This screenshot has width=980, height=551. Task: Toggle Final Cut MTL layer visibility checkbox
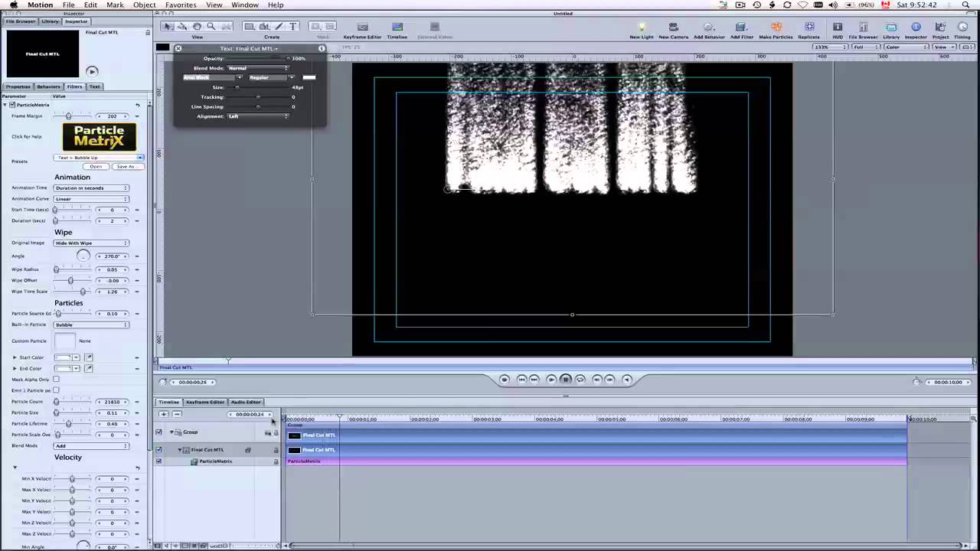click(x=158, y=450)
